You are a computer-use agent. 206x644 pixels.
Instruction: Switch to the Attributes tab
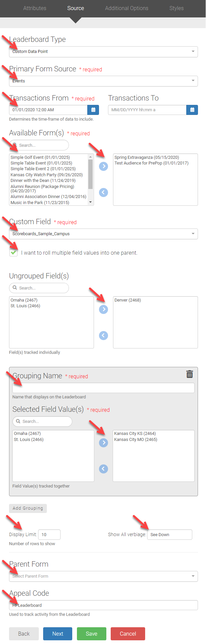[x=35, y=8]
